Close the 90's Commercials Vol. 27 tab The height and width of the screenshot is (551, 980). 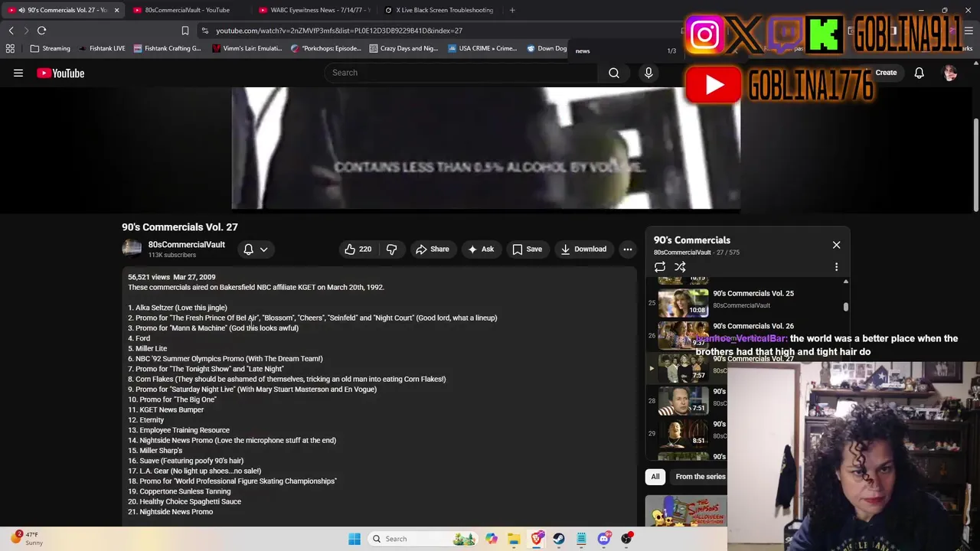[x=116, y=10]
